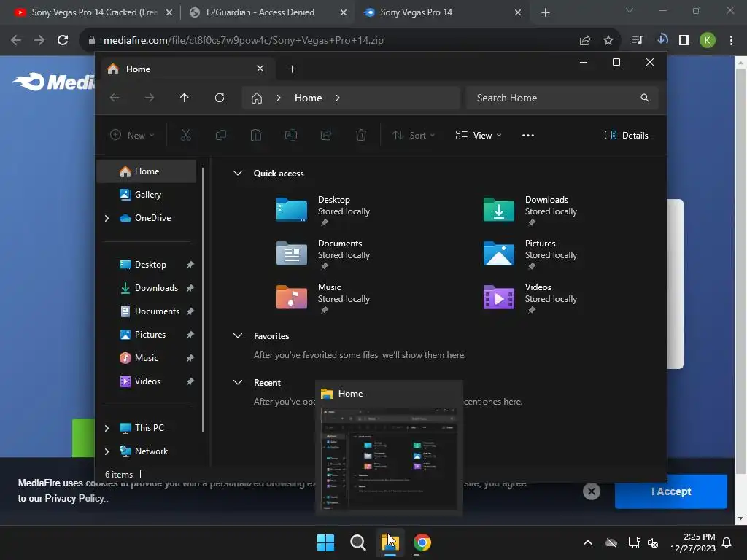The width and height of the screenshot is (747, 560).
Task: Click the home icon in Explorer address bar
Action: point(257,98)
